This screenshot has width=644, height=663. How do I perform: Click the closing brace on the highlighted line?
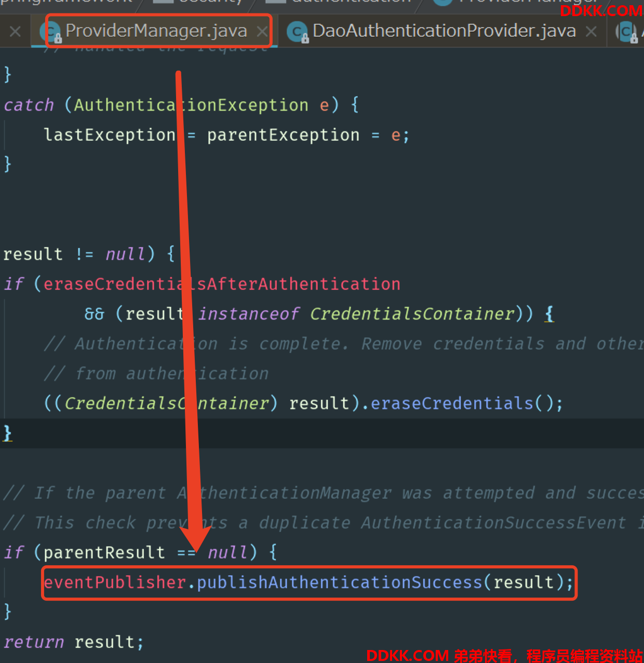[7, 433]
